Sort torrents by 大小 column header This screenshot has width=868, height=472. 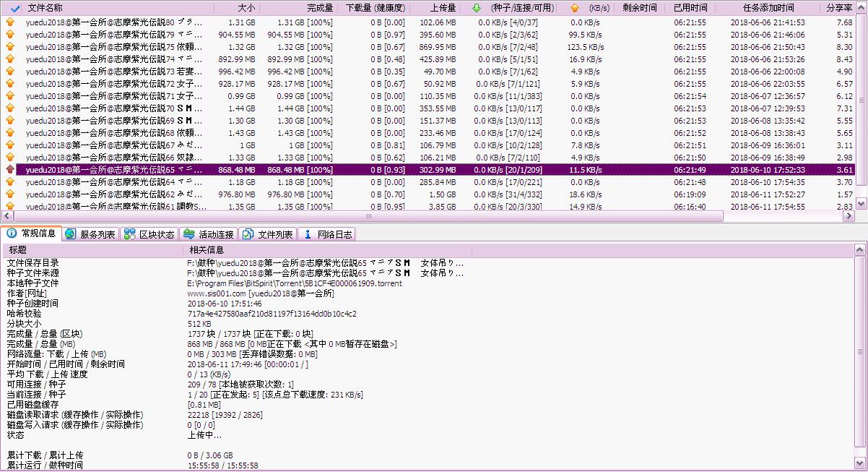246,8
